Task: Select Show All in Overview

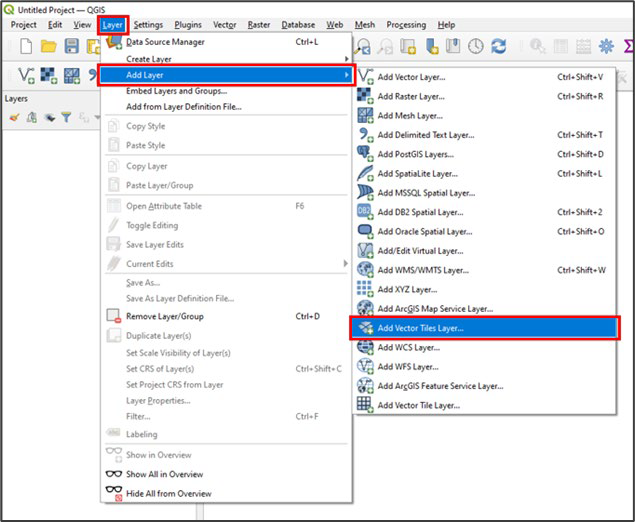Action: pyautogui.click(x=226, y=474)
